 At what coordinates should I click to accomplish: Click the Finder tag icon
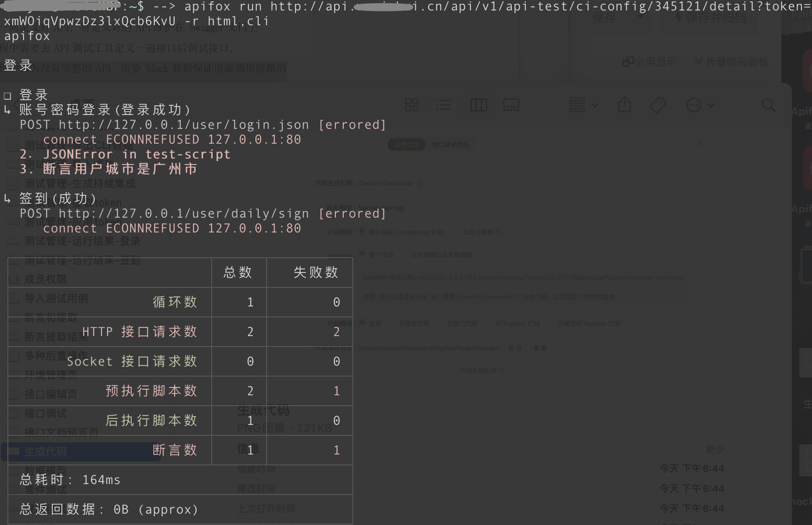[658, 105]
